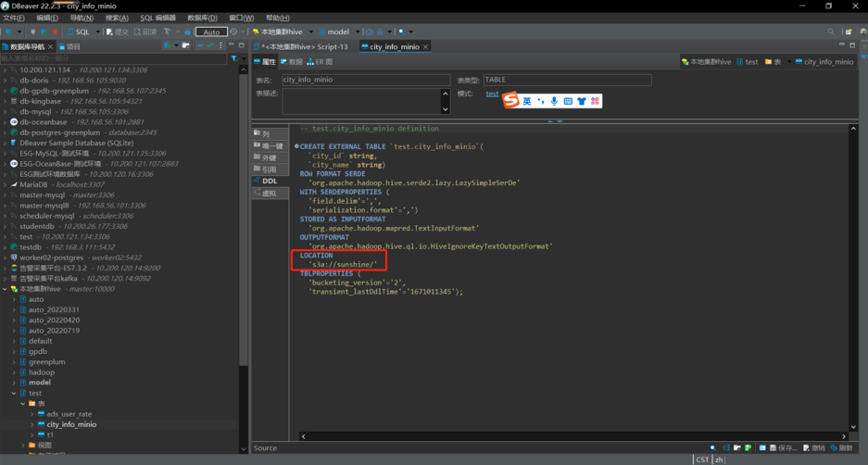Open the new SQL script button
This screenshot has height=465, width=868.
click(x=79, y=31)
